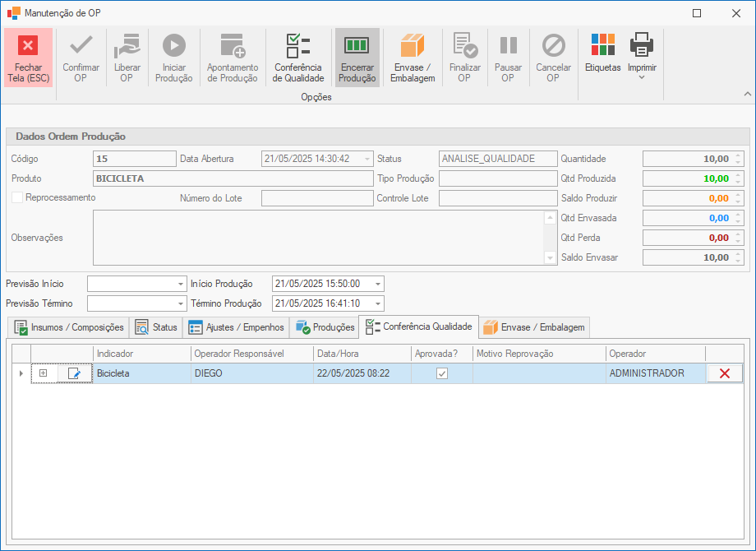The width and height of the screenshot is (756, 551).
Task: Increase the Quantidade value with the up arrow
Action: (x=738, y=155)
